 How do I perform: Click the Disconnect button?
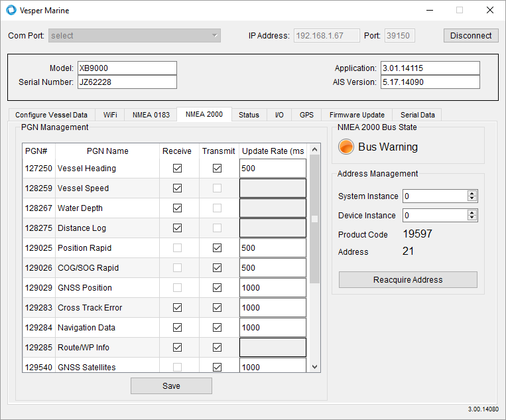pos(471,36)
